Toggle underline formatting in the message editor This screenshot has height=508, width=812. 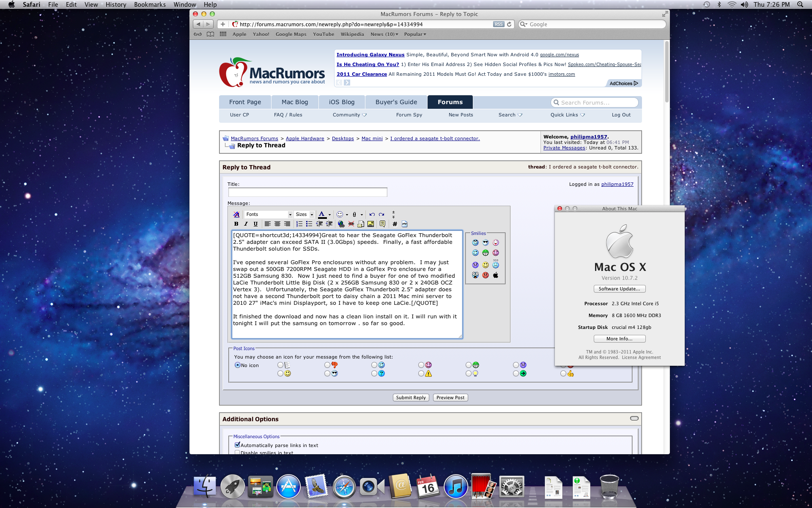coord(255,224)
